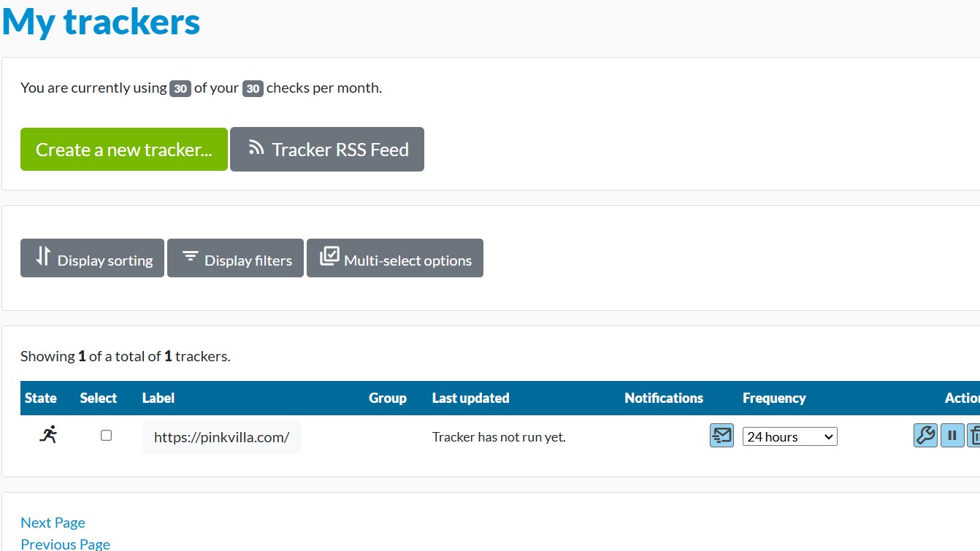Viewport: 980px width, 551px height.
Task: Click the Group column header
Action: tap(388, 398)
